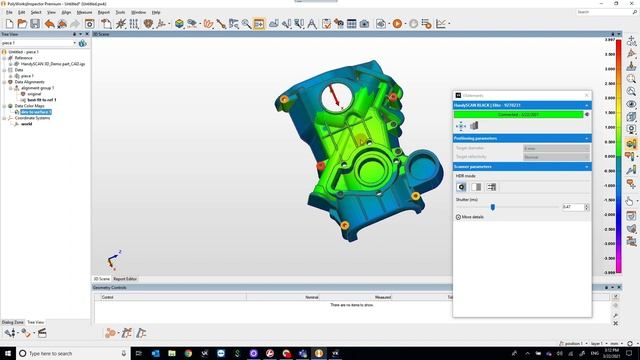Click the Save floppy disk icon
640x360 pixels.
tap(35, 24)
